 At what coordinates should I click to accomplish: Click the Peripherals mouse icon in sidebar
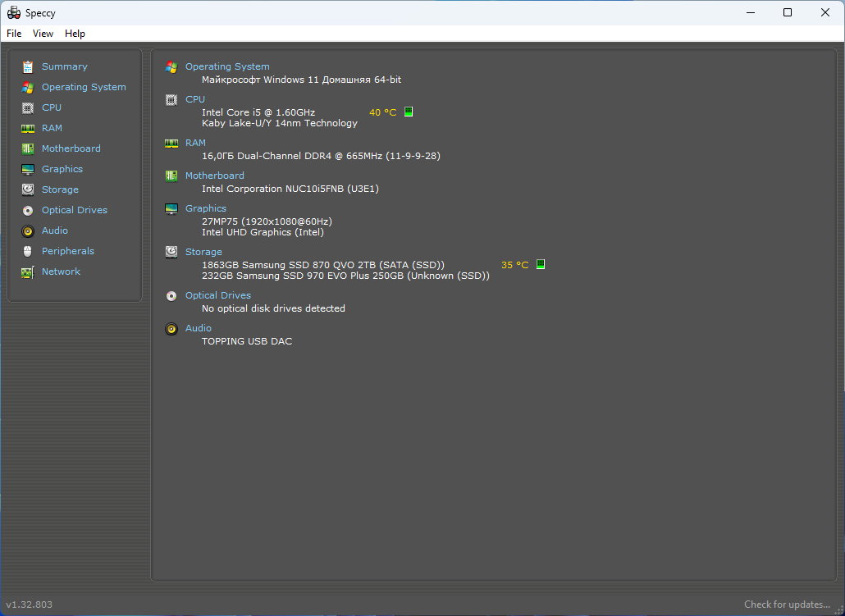click(x=28, y=251)
